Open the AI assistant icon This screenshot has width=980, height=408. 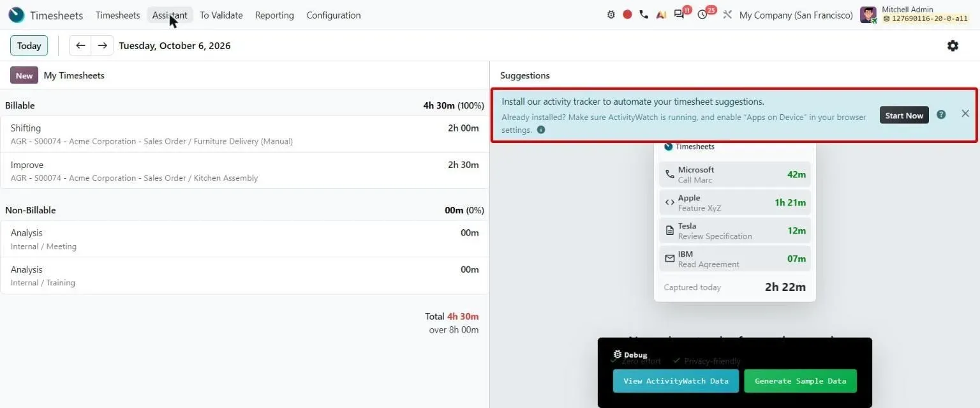660,15
